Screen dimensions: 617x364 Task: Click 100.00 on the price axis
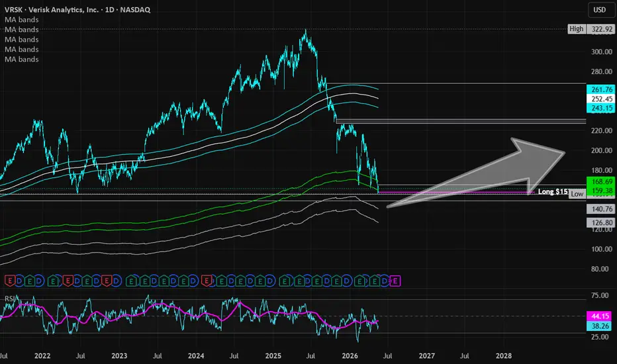coord(602,249)
